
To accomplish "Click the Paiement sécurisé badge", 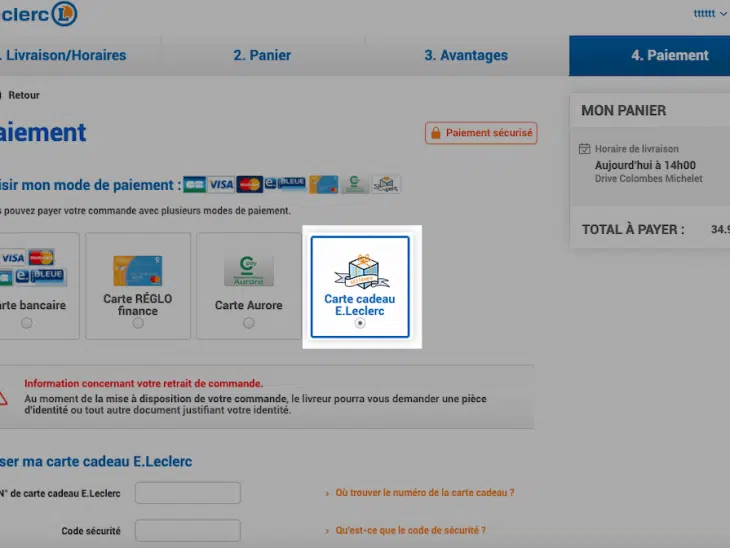I will pos(481,133).
